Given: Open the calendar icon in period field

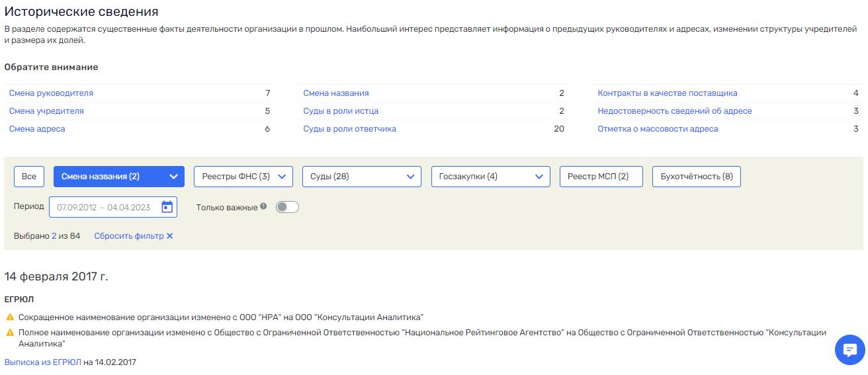Looking at the screenshot, I should pos(167,207).
